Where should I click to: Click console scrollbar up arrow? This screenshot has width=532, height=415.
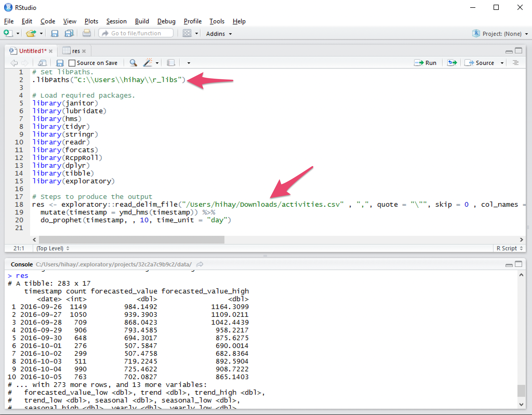(521, 275)
